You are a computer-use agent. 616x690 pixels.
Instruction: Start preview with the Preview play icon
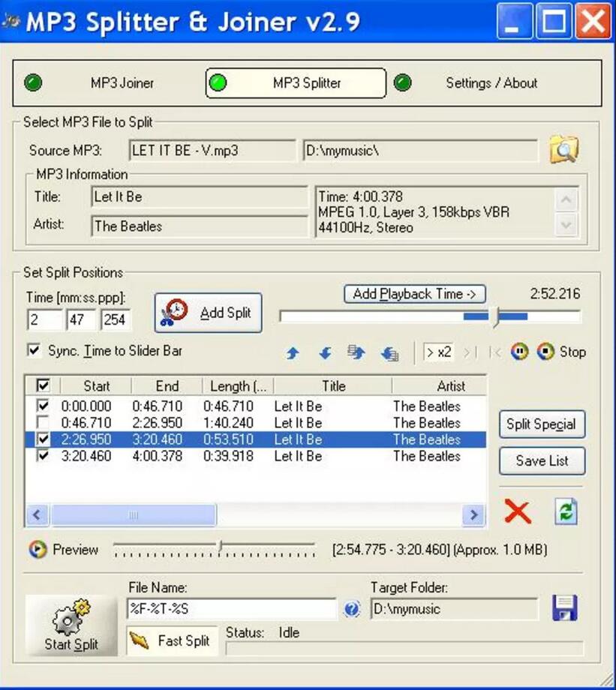(x=38, y=549)
